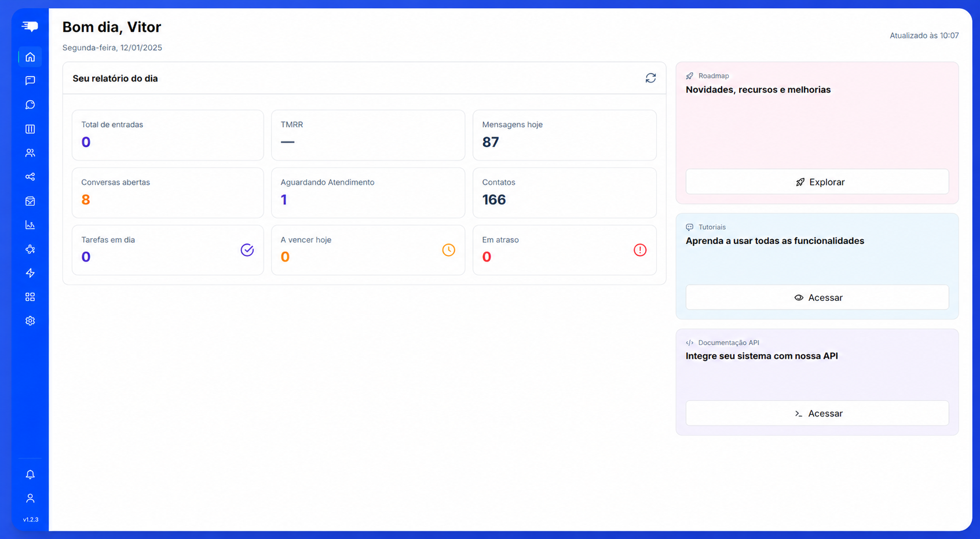This screenshot has height=539, width=980.
Task: Open the puzzle-piece integrations icon in sidebar
Action: point(30,249)
